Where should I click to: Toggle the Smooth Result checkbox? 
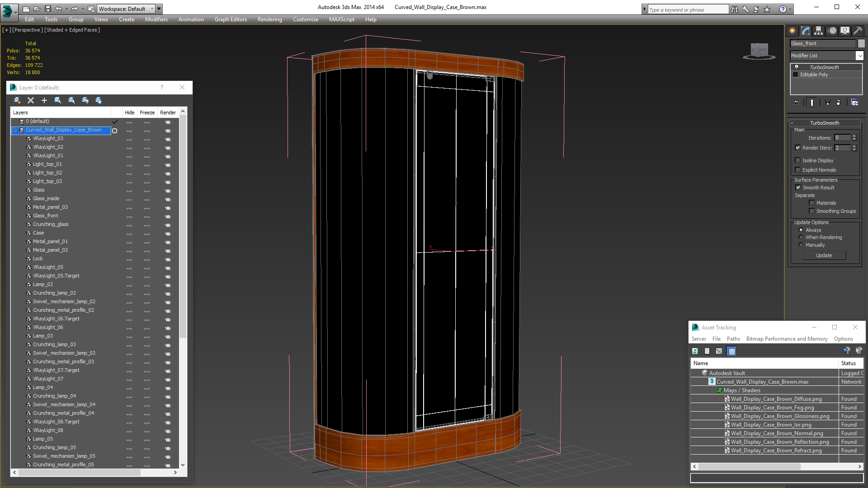pyautogui.click(x=798, y=188)
